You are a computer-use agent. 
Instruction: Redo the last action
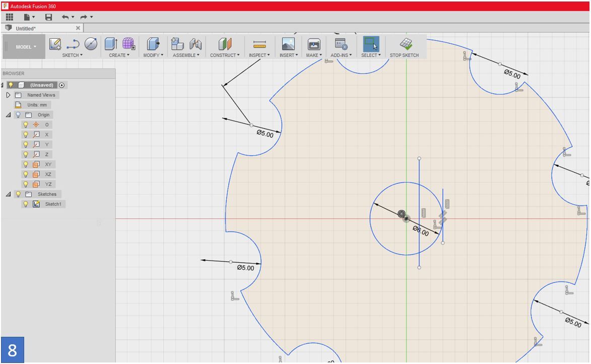click(x=84, y=17)
